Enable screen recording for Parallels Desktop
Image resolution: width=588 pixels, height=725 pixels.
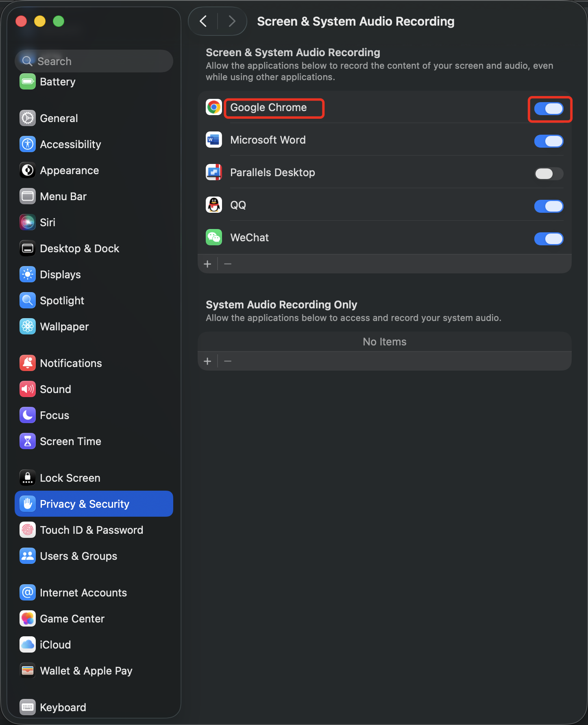pos(549,174)
